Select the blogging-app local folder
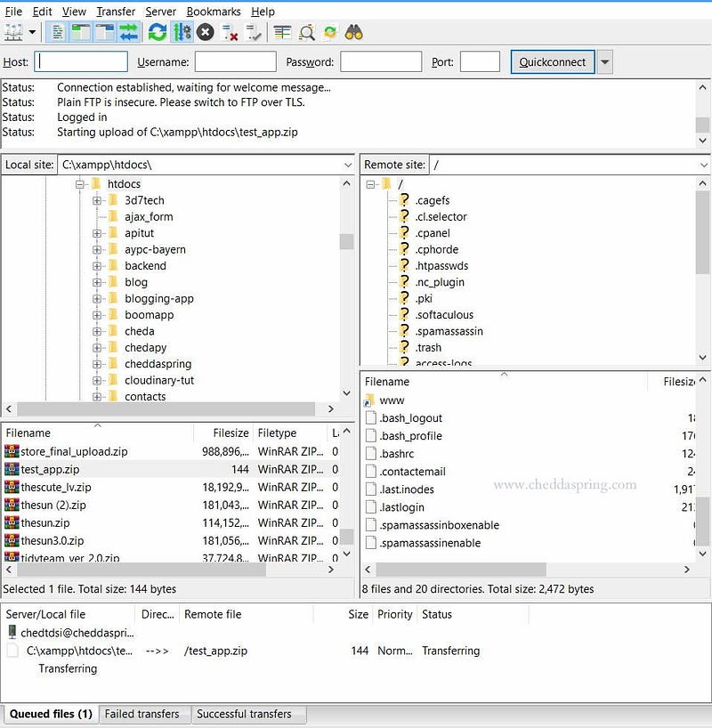 point(158,298)
